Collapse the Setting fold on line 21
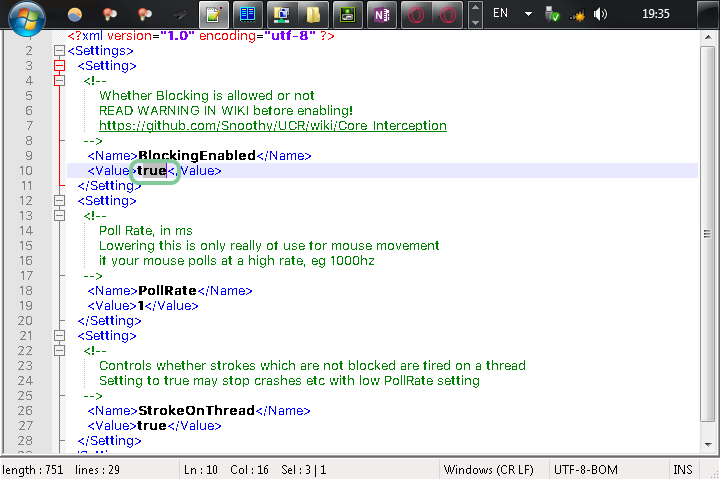720x480 pixels. point(59,336)
